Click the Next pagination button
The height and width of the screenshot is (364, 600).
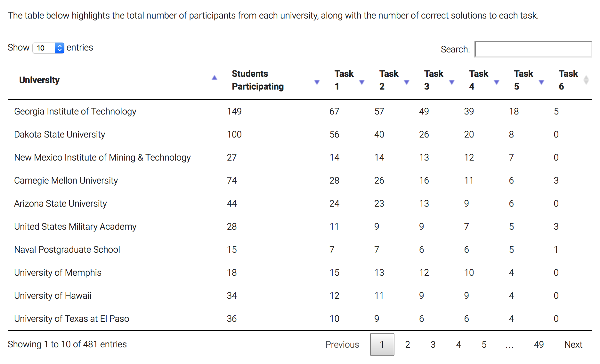pos(573,344)
